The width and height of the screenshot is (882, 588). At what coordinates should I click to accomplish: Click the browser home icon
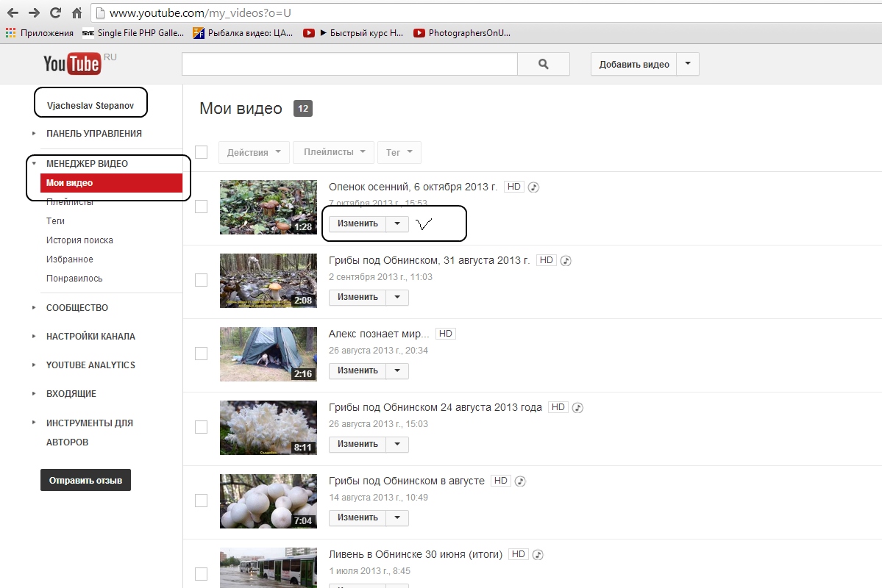point(77,13)
